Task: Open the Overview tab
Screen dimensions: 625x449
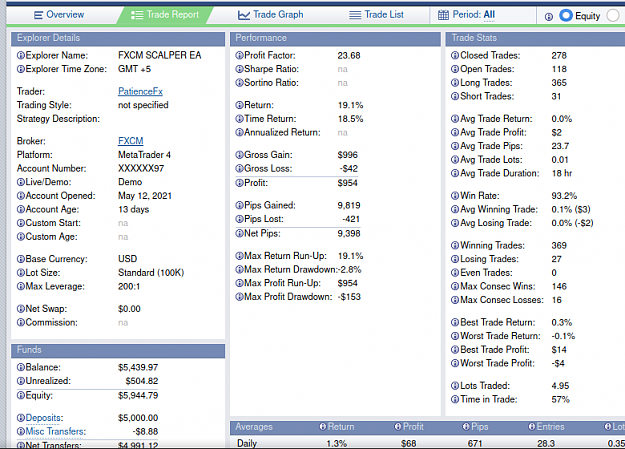Action: [59, 15]
